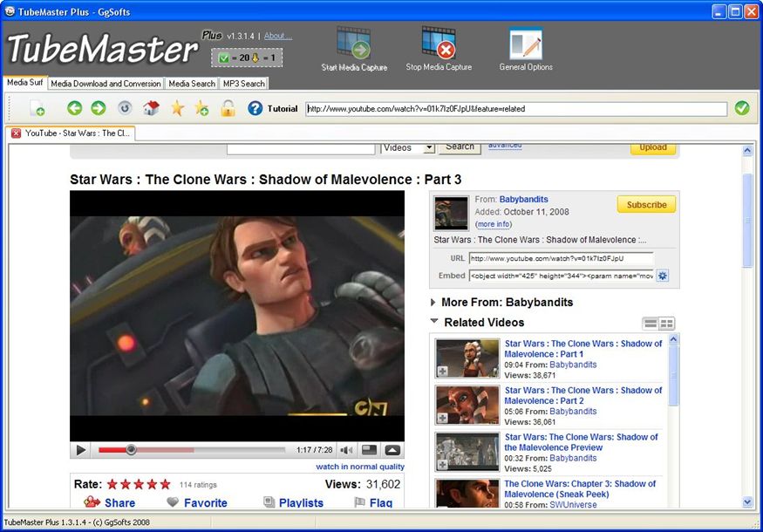763x532 pixels.
Task: Switch to the Media Surf tab
Action: (24, 82)
